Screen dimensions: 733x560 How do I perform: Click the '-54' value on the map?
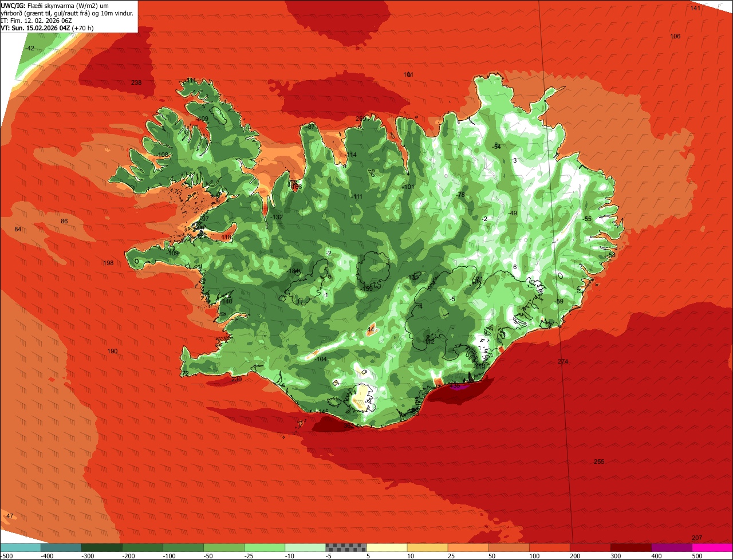point(496,147)
